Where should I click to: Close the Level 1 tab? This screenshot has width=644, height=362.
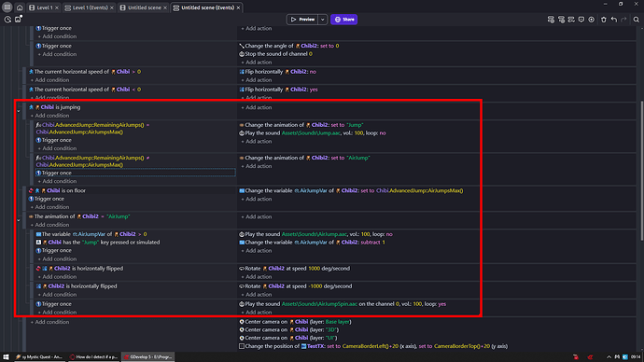coord(57,7)
